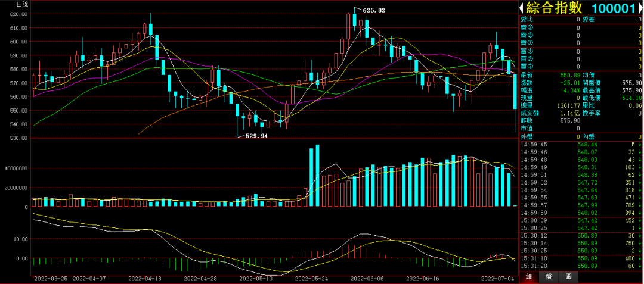
Task: Click the 20000000 volume axis label
Action: [15, 189]
